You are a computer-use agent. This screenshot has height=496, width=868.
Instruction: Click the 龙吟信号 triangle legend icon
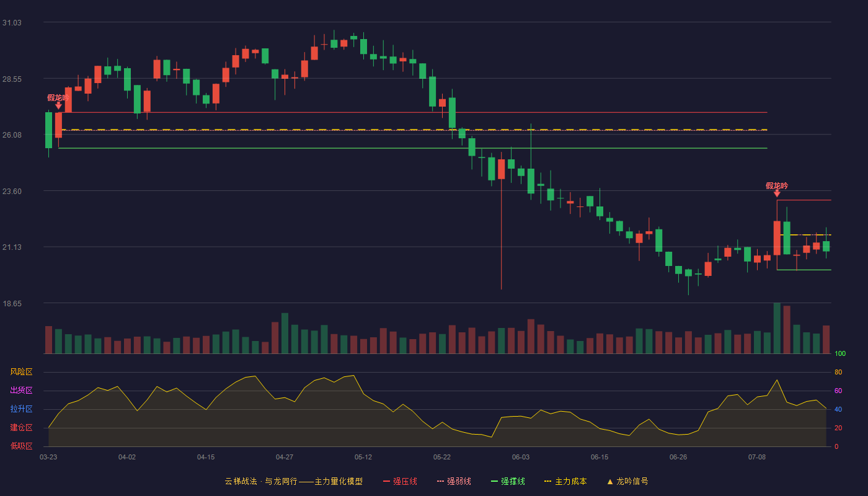(x=610, y=481)
